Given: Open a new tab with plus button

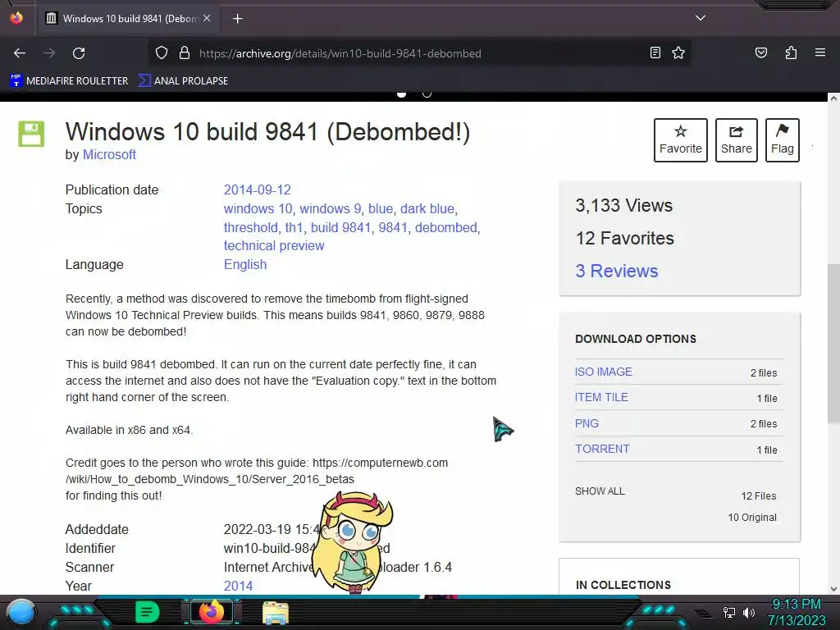Looking at the screenshot, I should [237, 19].
